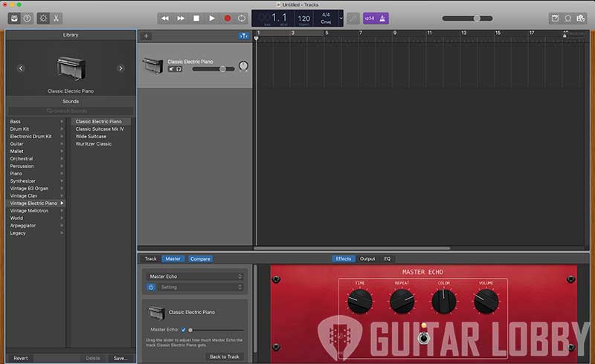Select the Vintage Electric Piano category
This screenshot has height=364, width=595.
point(36,204)
